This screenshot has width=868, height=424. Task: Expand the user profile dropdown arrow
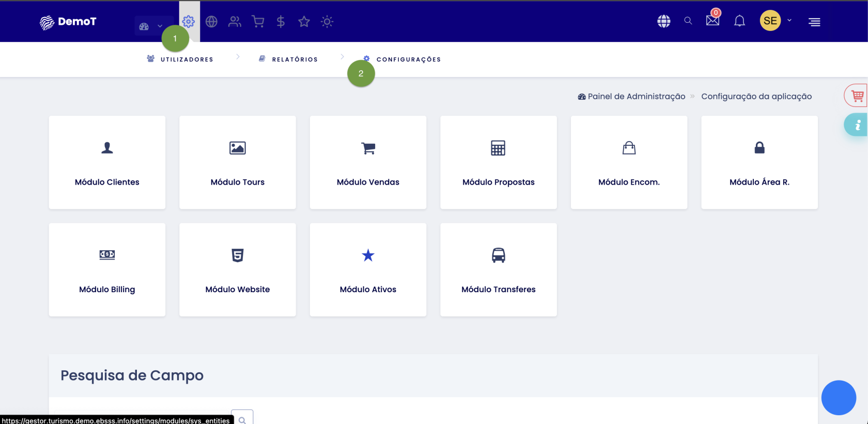(789, 21)
